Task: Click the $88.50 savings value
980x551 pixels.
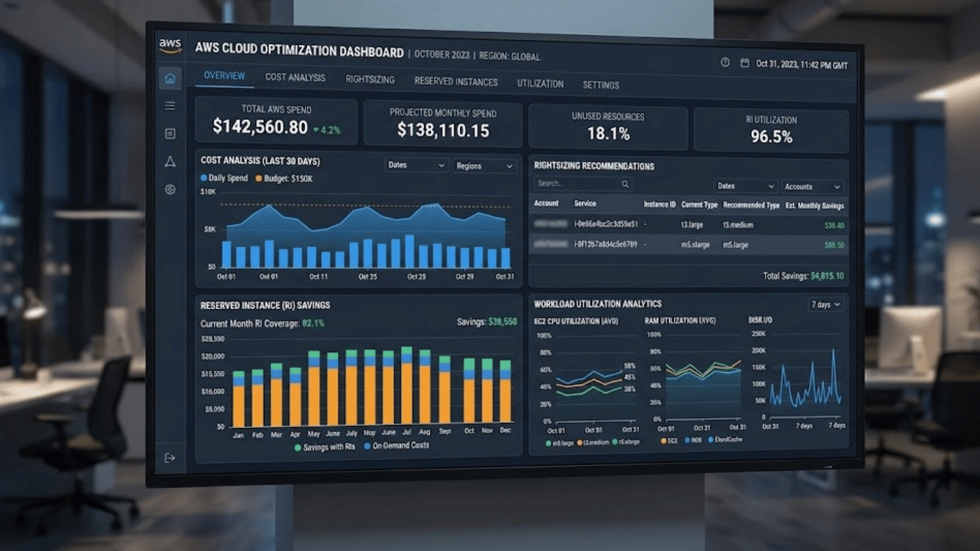Action: point(834,245)
